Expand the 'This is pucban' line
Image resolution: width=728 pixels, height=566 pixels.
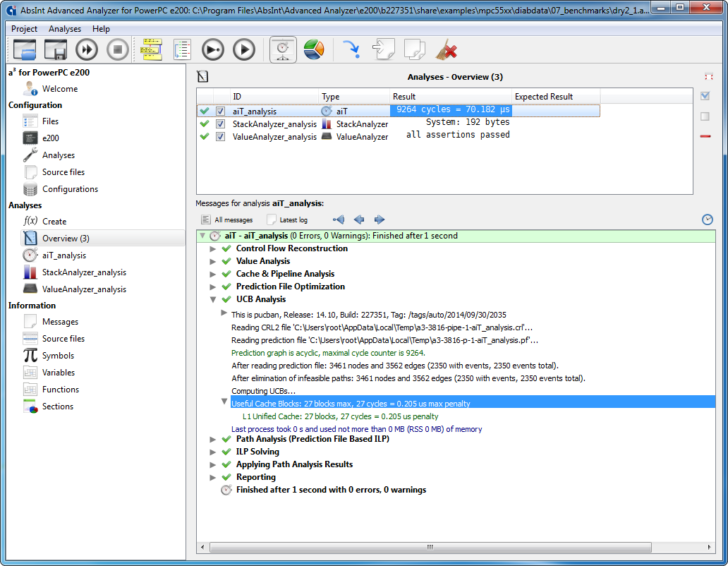[x=224, y=313]
